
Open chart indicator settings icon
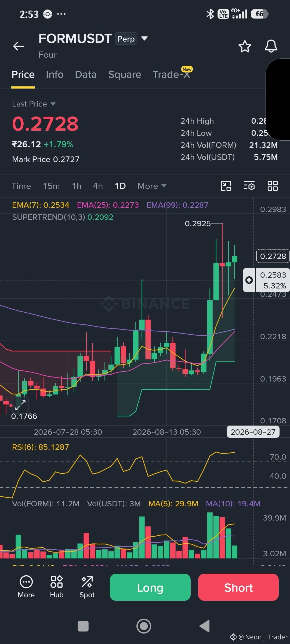tap(249, 186)
